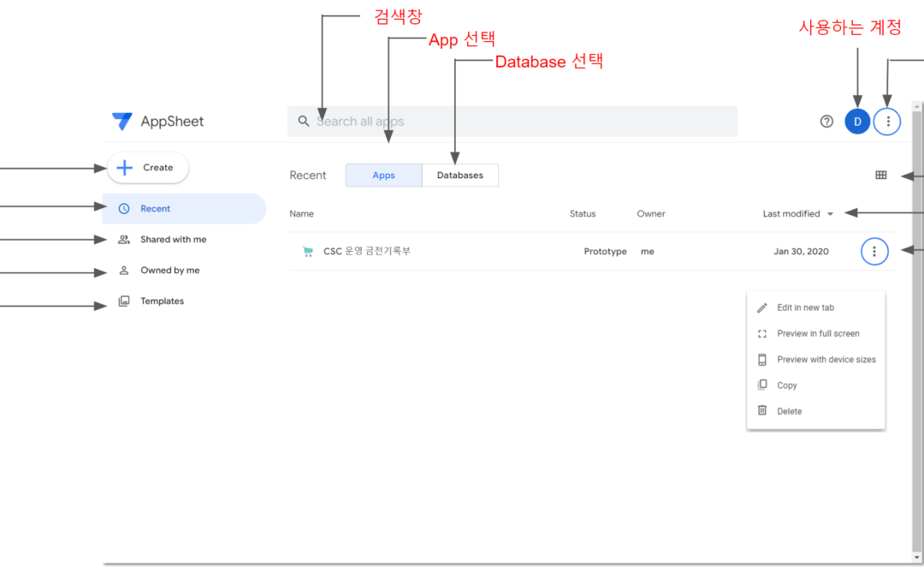Viewport: 924px width, 578px height.
Task: Open the three-dot menu beside account avatar
Action: [x=887, y=122]
